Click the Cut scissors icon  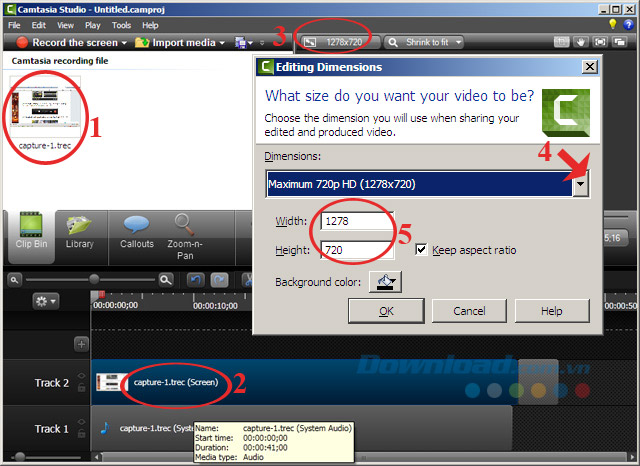(x=247, y=280)
